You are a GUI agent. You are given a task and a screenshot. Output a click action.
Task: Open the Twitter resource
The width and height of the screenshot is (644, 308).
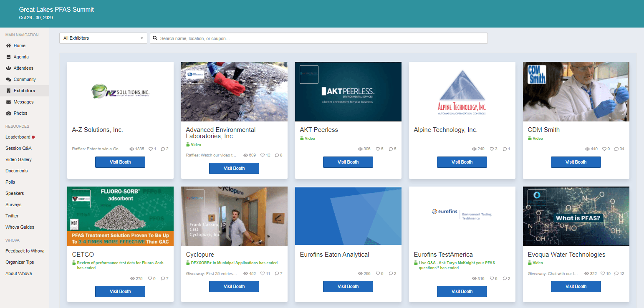pyautogui.click(x=12, y=216)
